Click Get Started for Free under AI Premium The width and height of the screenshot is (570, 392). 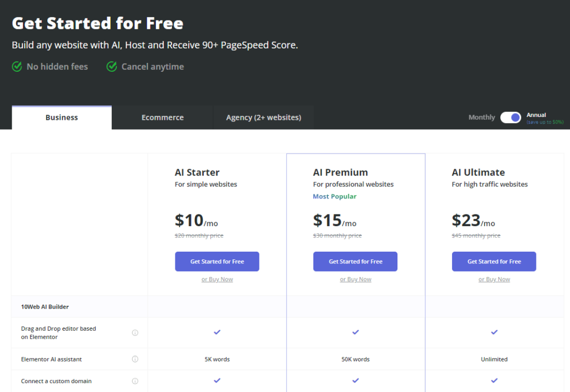[355, 261]
